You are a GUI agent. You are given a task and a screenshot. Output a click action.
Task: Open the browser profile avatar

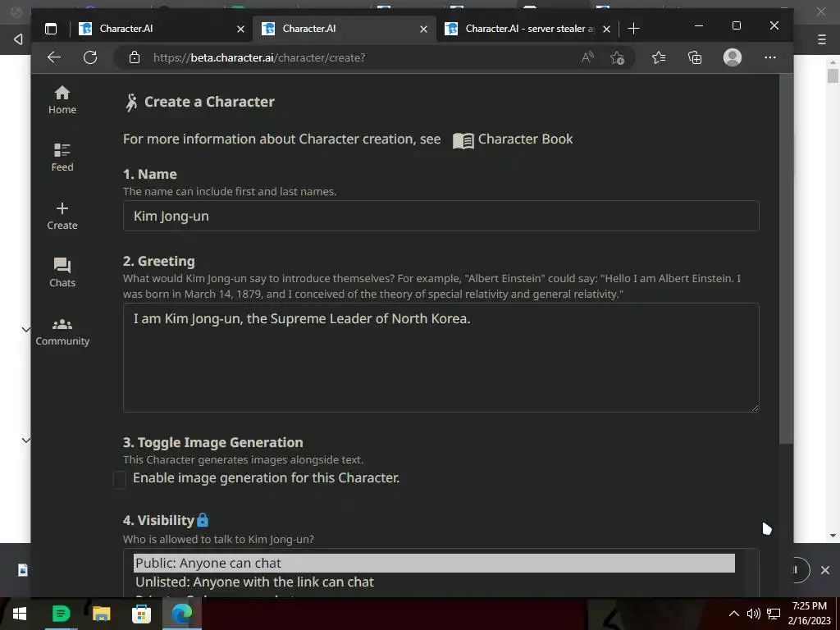(733, 57)
